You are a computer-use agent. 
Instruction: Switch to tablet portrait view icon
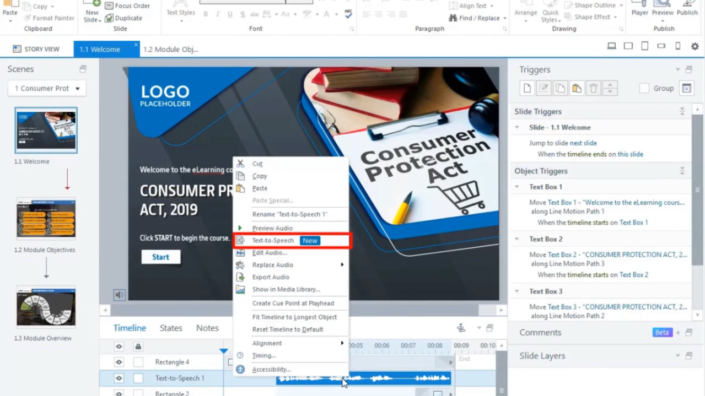(x=645, y=46)
